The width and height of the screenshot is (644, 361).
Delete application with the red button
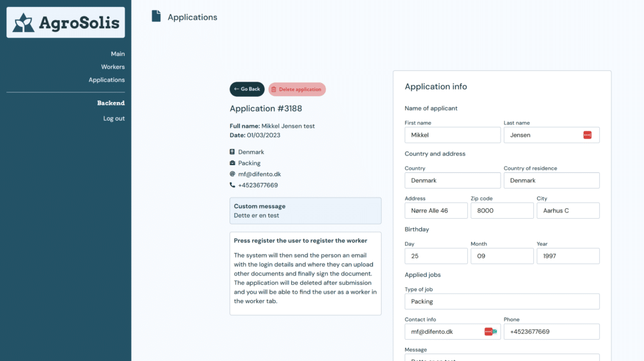(x=297, y=89)
